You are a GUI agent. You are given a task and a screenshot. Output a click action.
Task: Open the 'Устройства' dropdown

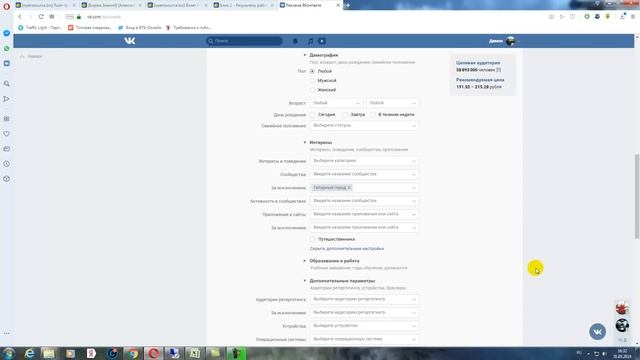point(364,326)
